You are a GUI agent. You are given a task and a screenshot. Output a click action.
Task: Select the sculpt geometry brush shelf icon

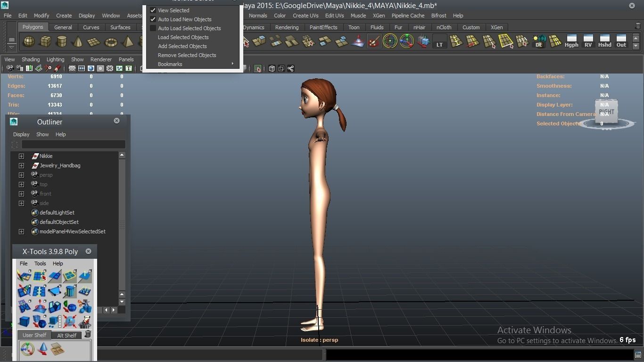pos(374,42)
